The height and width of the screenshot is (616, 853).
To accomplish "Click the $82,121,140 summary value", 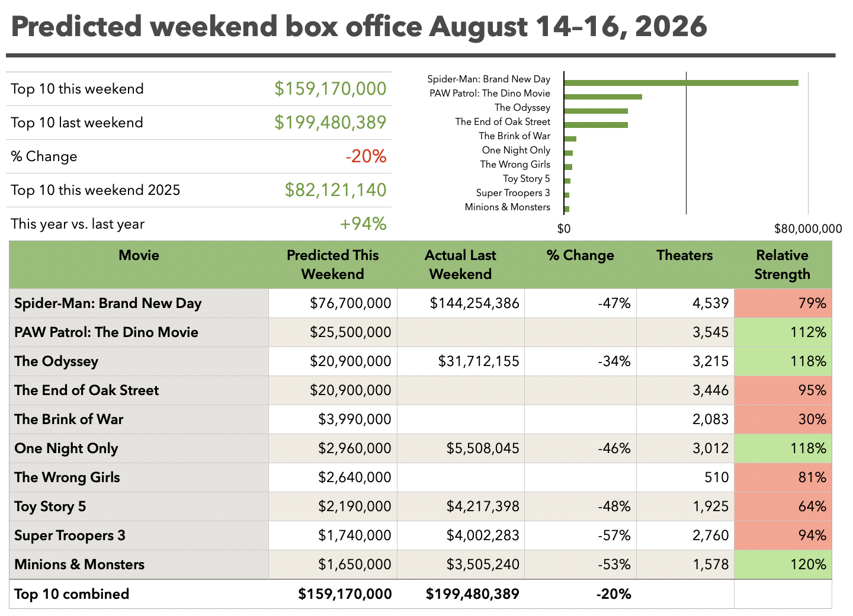I will (x=335, y=190).
